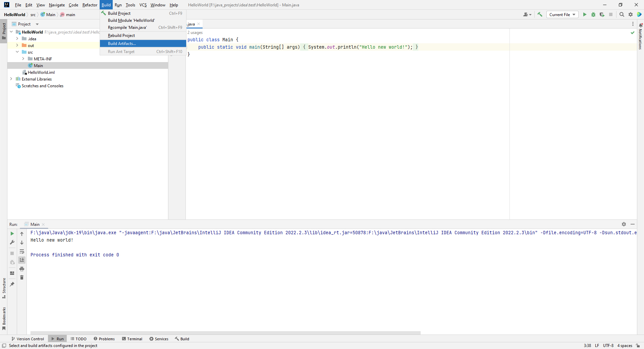
Task: Open the Build tool window at bottom
Action: tap(182, 339)
